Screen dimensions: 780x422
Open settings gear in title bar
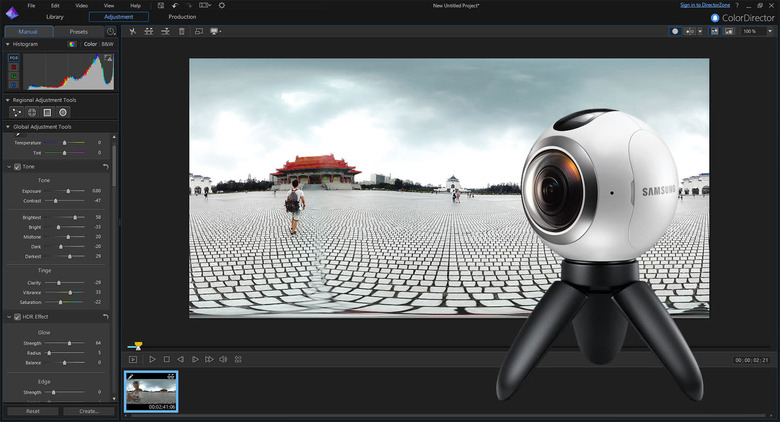[x=221, y=5]
